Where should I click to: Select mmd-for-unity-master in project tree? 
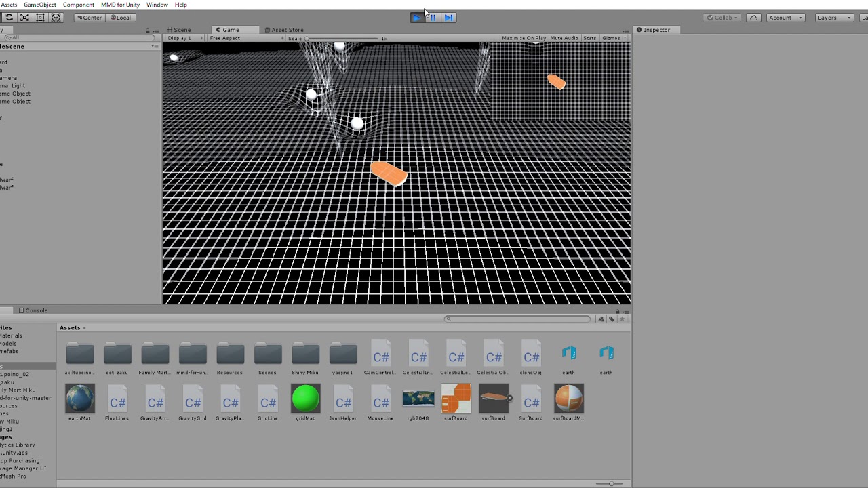click(26, 398)
